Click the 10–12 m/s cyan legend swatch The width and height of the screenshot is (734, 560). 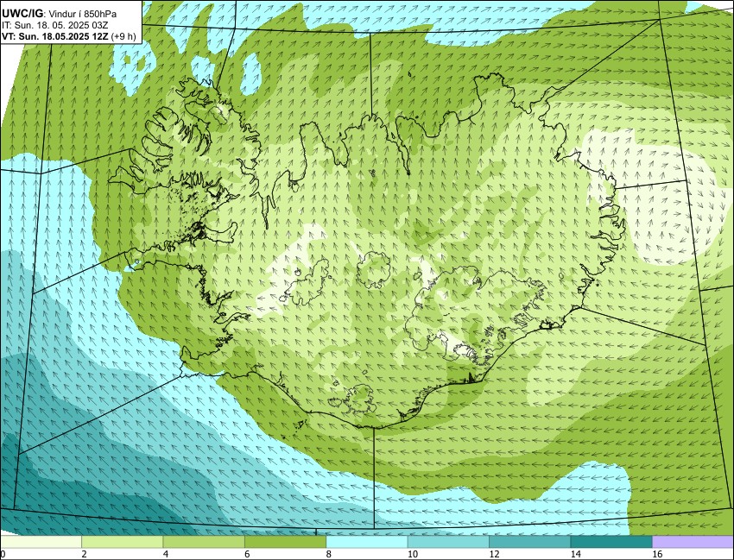coord(448,542)
